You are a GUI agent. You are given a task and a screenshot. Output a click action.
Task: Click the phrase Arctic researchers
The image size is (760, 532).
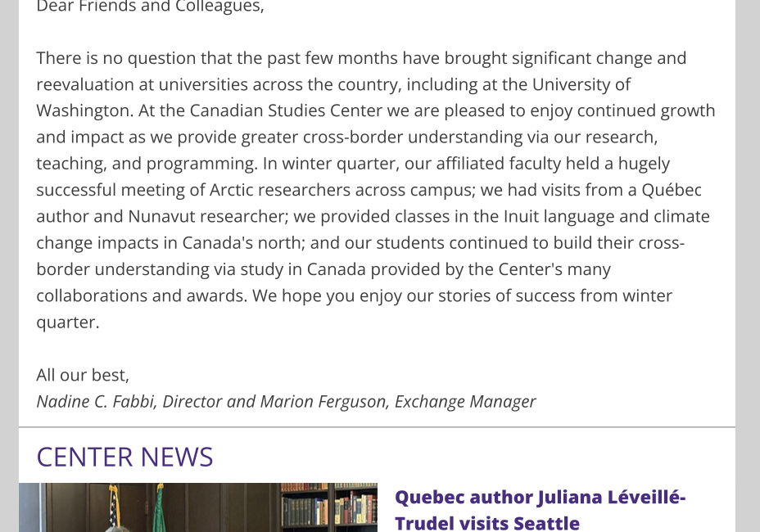(279, 190)
